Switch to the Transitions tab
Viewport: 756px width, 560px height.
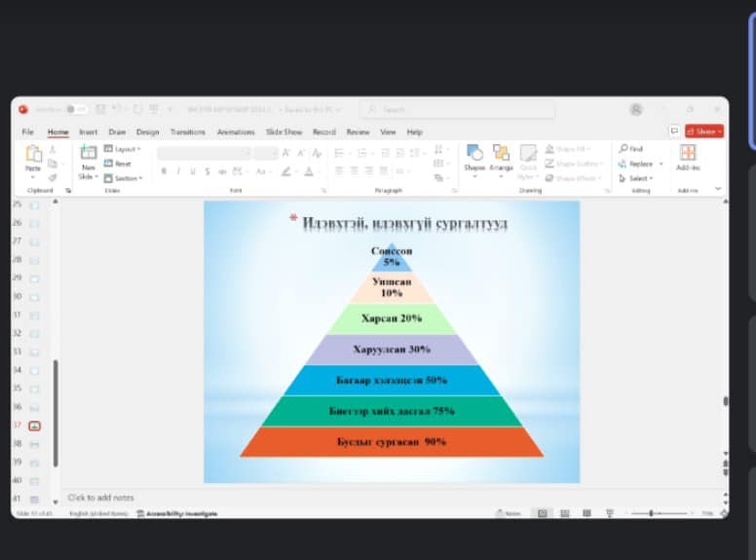tap(187, 131)
